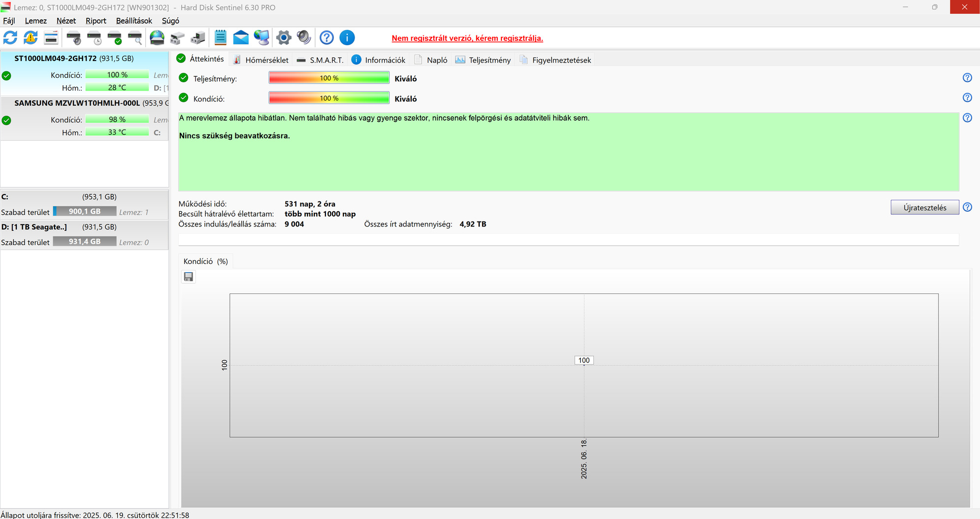Click the disk with green checkmark test icon
The height and width of the screenshot is (519, 980).
(115, 37)
